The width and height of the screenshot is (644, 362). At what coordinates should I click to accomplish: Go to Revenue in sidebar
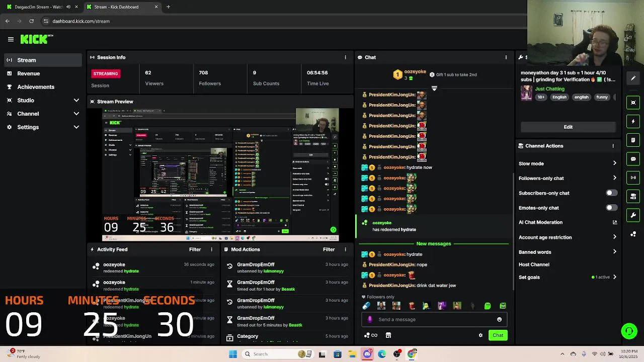click(x=43, y=73)
